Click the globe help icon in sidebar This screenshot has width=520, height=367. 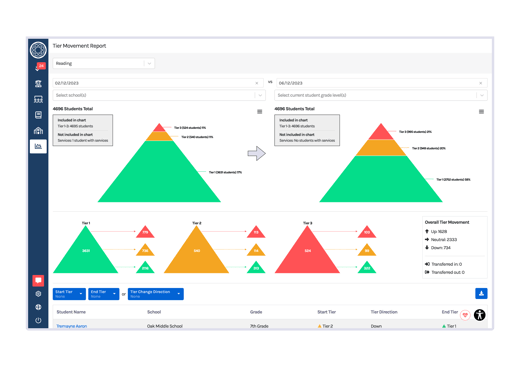[38, 307]
